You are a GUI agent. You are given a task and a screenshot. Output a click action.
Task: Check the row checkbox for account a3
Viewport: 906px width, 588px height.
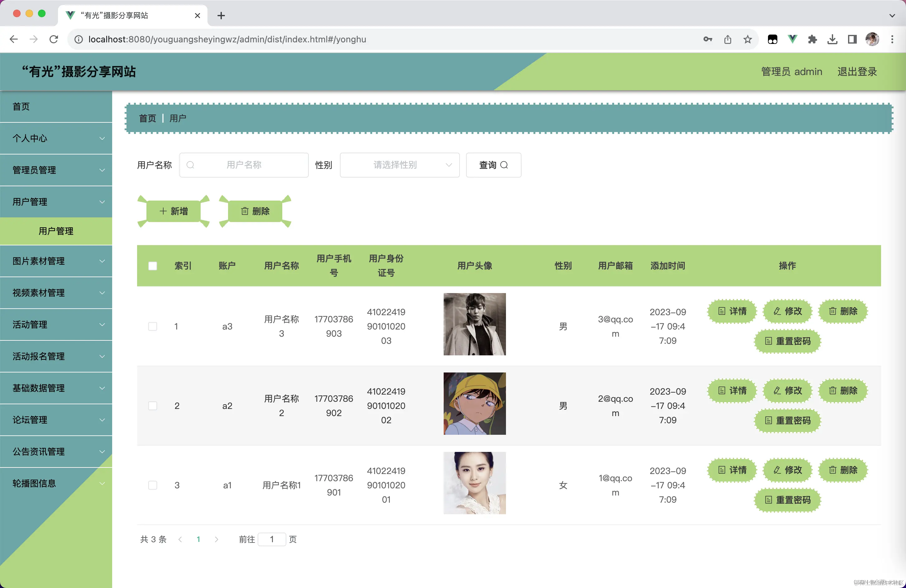153,326
